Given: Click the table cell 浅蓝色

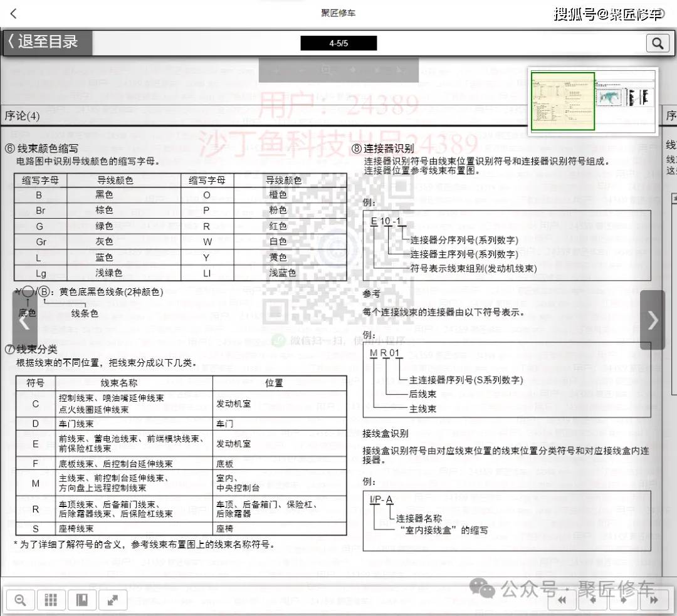Looking at the screenshot, I should [x=282, y=273].
